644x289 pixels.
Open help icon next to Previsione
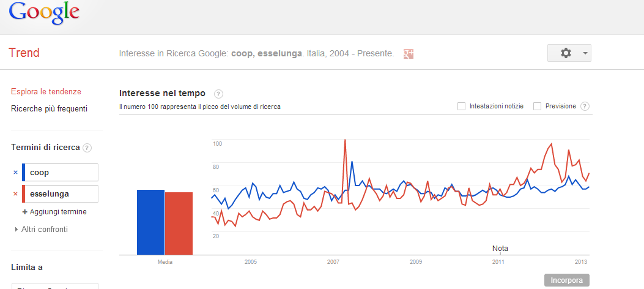click(x=585, y=107)
